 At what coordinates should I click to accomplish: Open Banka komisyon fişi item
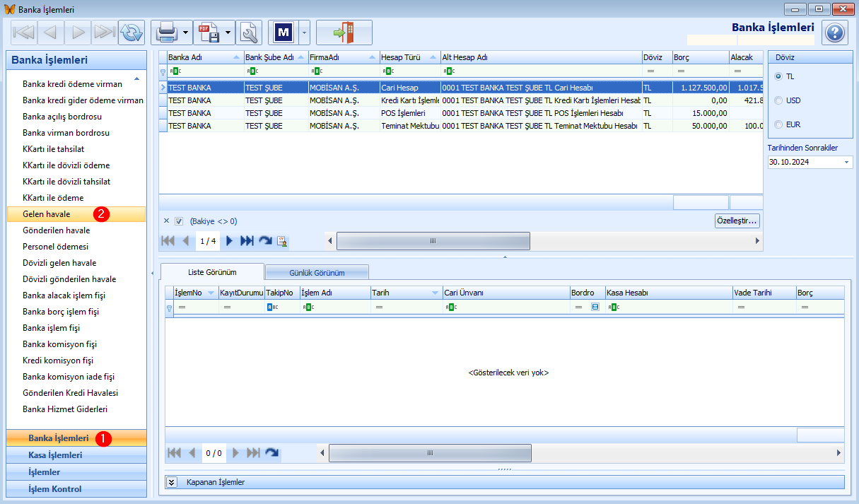coord(76,344)
